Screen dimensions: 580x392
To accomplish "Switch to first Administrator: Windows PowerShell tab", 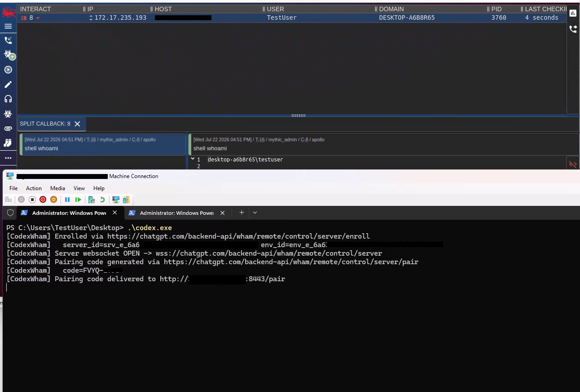I will tap(70, 213).
